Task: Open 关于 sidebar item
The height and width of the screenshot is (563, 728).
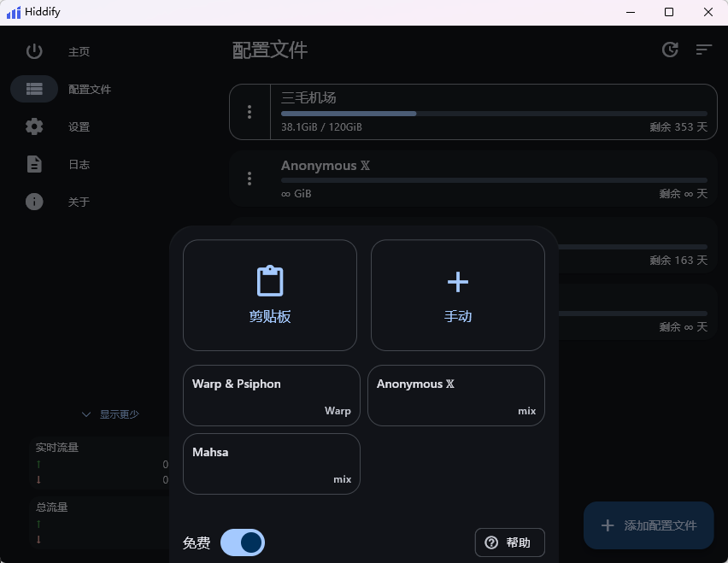Action: [79, 202]
